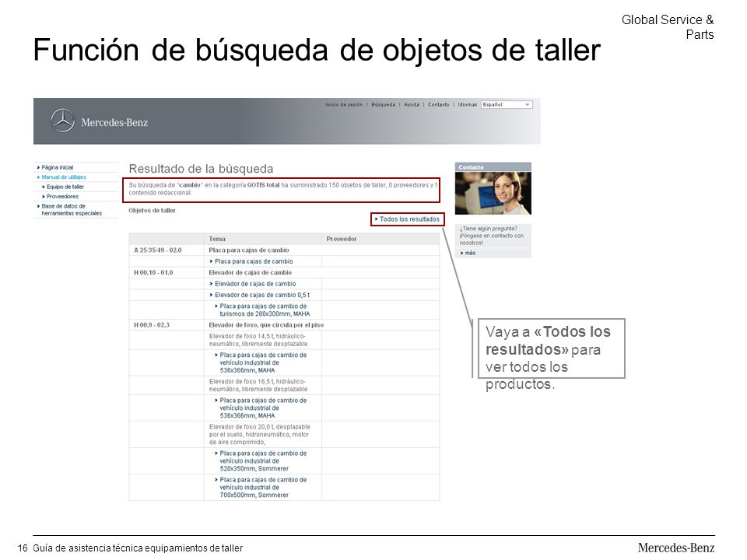Open Placa vehículo industrial 520x350mm, Sommerer
Screen dimensions: 747x560
263,461
